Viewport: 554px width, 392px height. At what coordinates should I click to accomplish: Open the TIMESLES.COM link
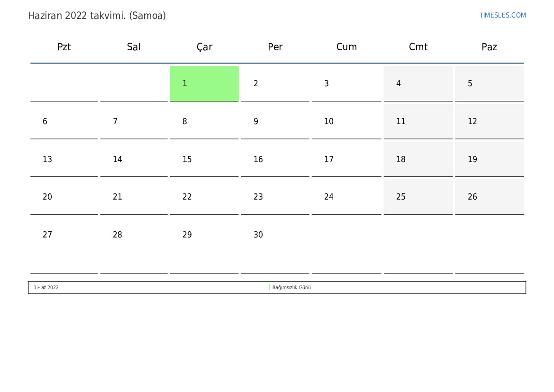tap(502, 15)
